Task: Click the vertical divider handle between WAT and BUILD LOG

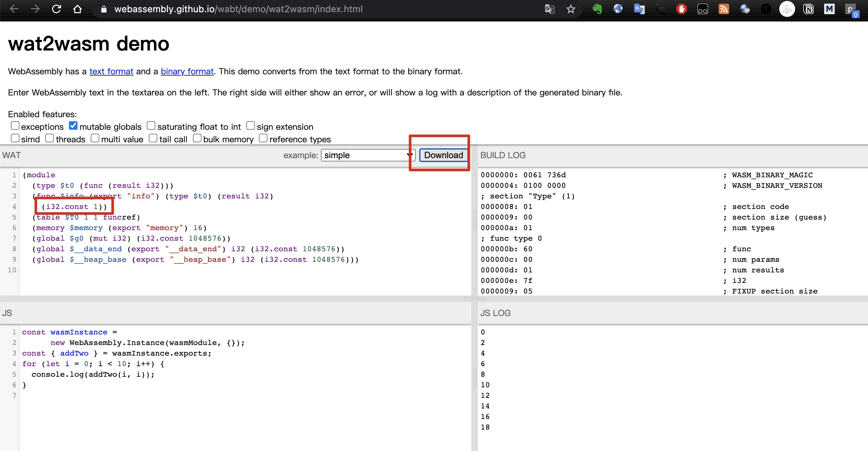Action: [x=475, y=221]
